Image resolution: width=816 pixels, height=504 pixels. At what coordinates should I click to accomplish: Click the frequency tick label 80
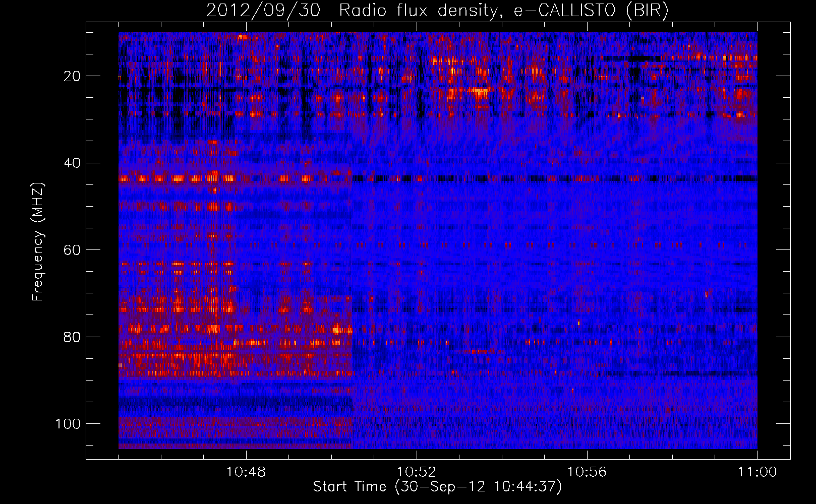click(73, 337)
